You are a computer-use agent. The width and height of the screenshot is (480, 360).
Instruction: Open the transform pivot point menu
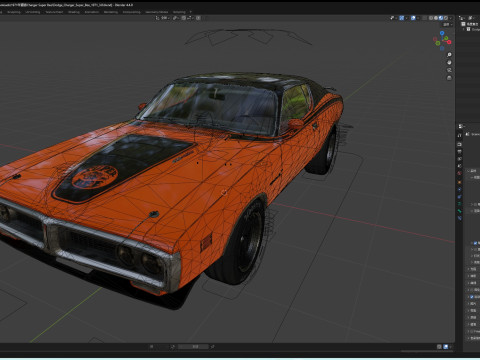pyautogui.click(x=176, y=18)
